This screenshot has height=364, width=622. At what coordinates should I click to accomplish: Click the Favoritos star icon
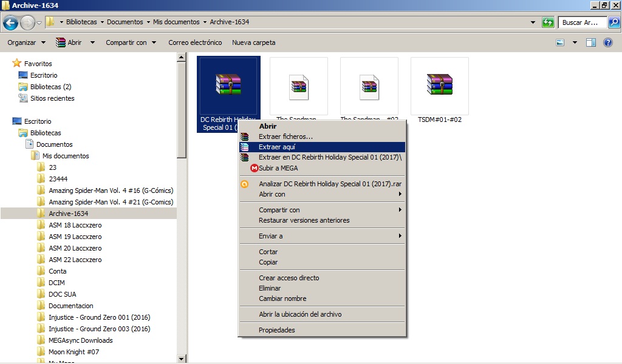pos(16,63)
